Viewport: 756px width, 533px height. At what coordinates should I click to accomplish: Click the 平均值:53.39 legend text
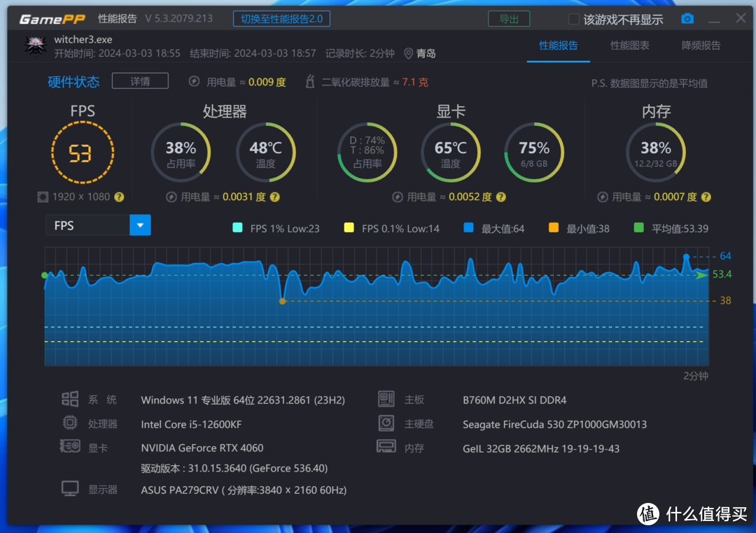(680, 229)
